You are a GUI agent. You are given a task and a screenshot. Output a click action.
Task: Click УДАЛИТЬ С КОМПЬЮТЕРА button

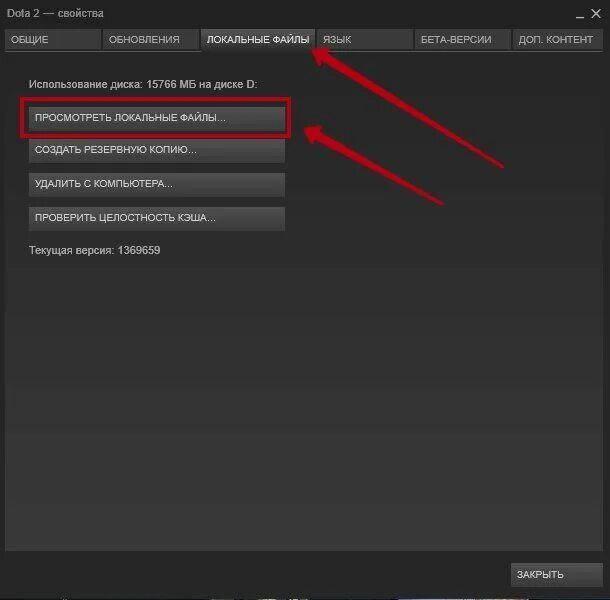(157, 184)
